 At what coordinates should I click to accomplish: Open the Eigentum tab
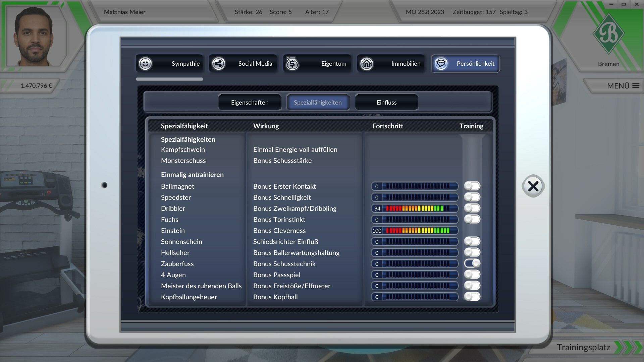pyautogui.click(x=317, y=63)
